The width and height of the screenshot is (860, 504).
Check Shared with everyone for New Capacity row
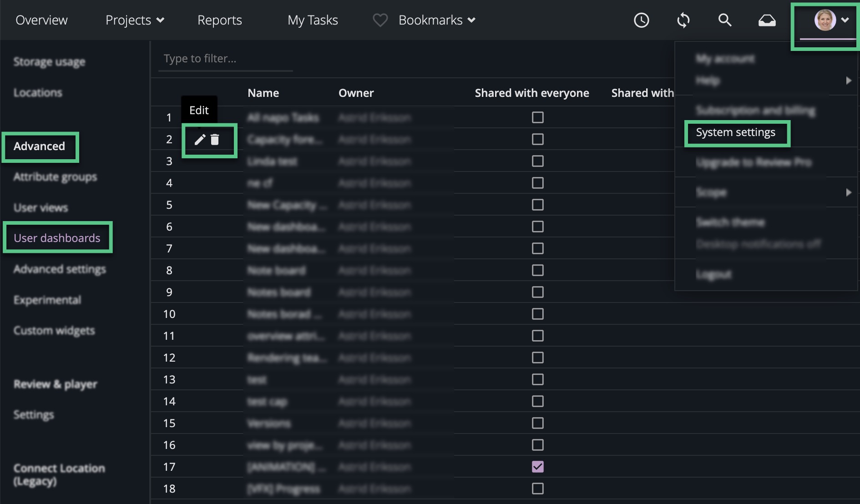click(537, 205)
